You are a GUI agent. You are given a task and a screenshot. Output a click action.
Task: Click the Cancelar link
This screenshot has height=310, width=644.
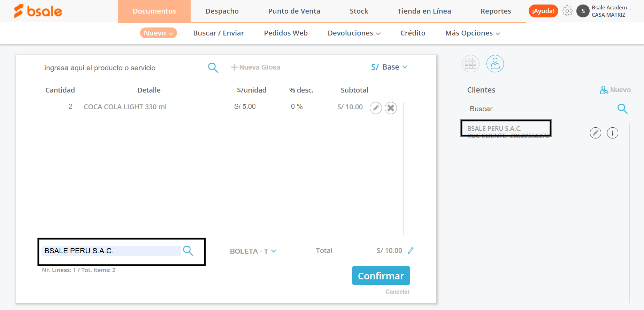(397, 292)
